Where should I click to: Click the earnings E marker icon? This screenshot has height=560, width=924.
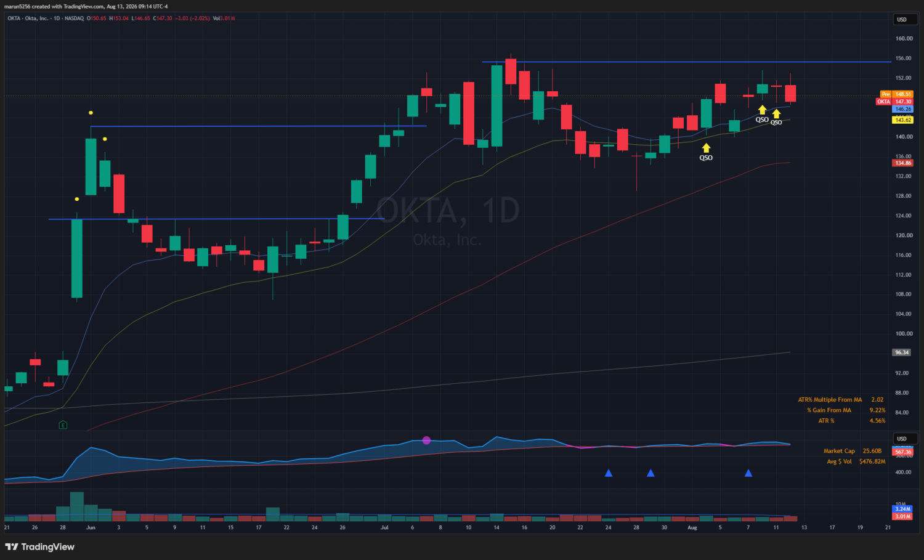63,425
